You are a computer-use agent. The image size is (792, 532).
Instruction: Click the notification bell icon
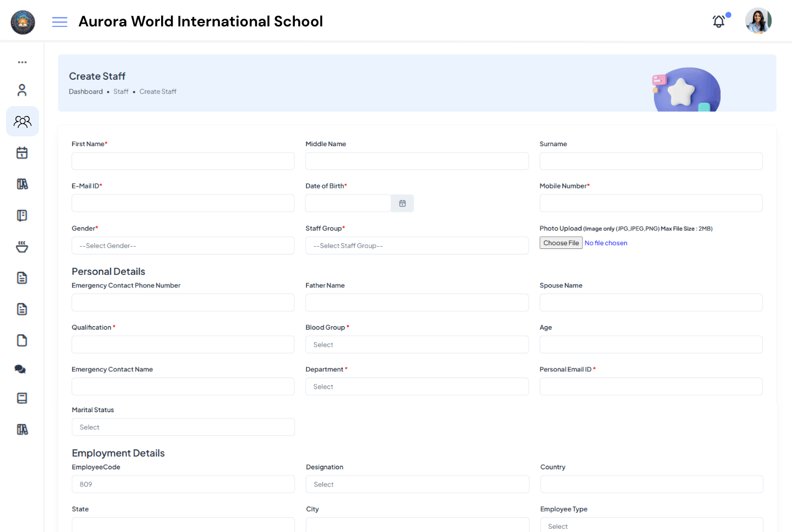tap(718, 21)
